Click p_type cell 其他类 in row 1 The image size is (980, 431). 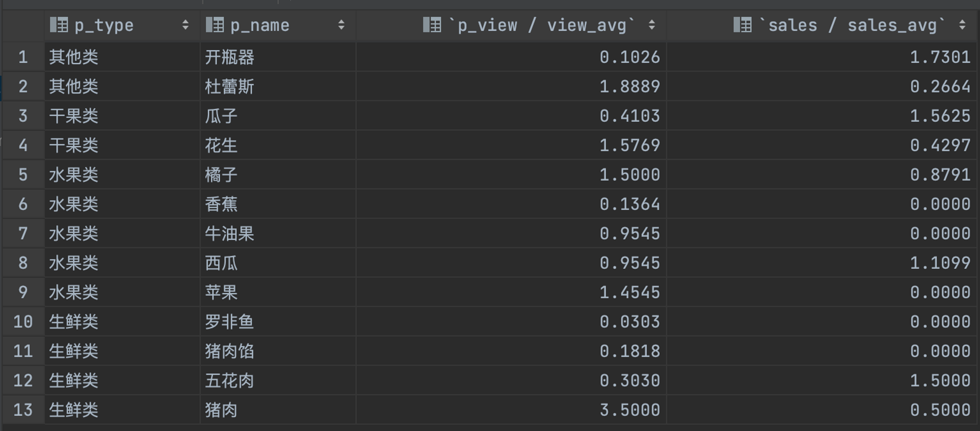(122, 57)
